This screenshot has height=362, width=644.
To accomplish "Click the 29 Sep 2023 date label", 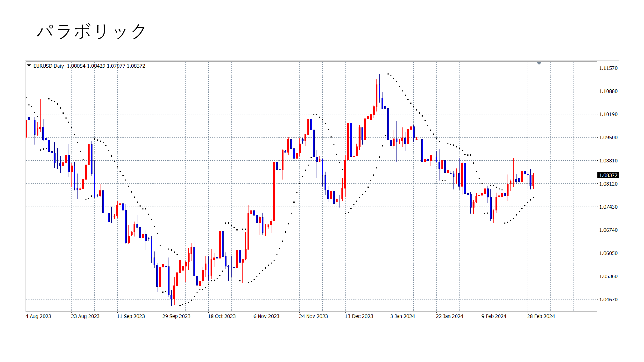I will pyautogui.click(x=176, y=316).
